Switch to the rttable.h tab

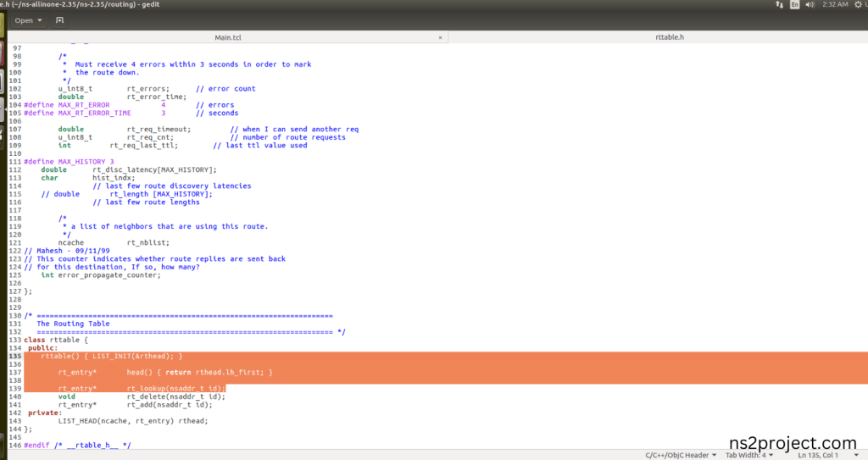[x=670, y=37]
